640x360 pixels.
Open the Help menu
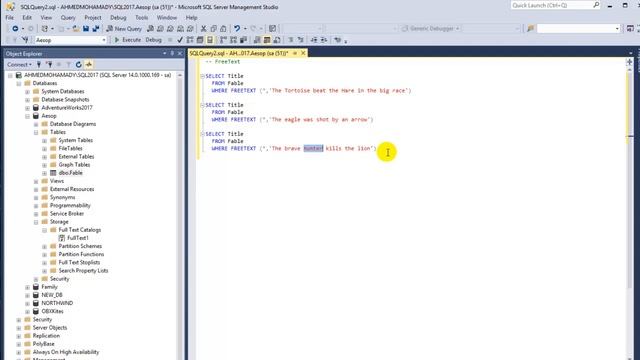(191, 18)
